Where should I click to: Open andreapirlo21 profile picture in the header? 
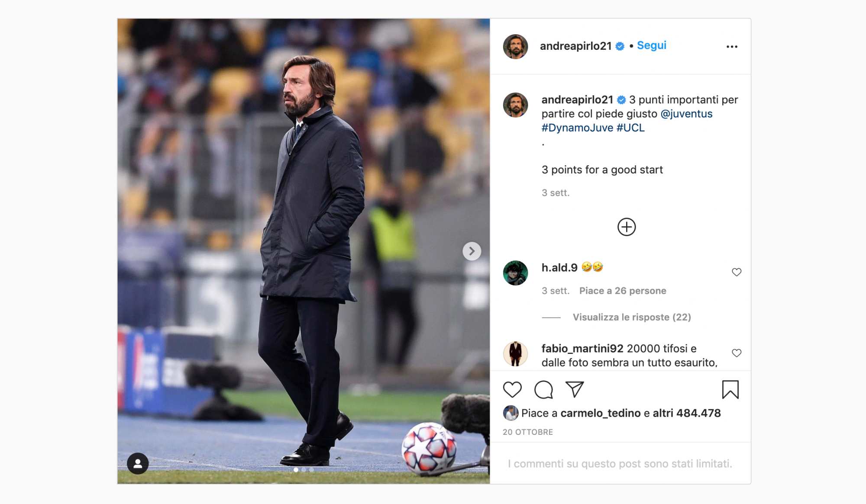coord(515,46)
